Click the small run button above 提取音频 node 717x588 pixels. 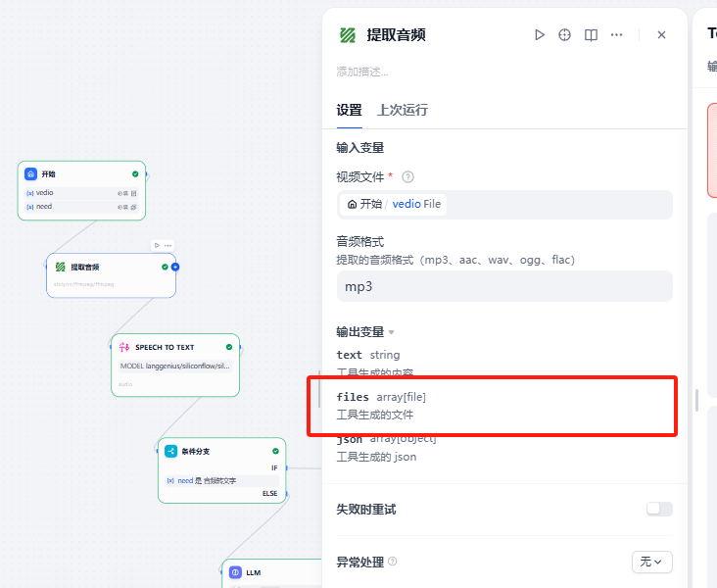point(157,246)
